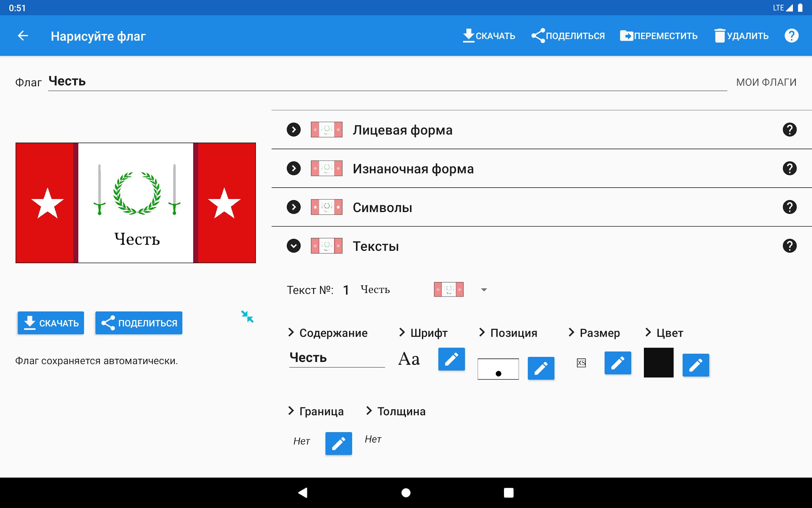Shrink flag preview with the cyan arrows icon
812x508 pixels.
(247, 316)
